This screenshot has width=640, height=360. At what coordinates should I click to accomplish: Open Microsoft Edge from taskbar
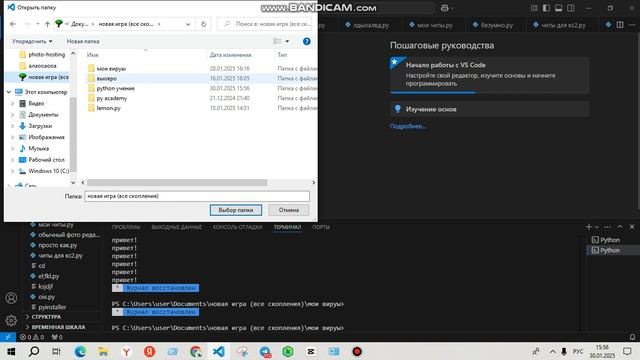[80, 351]
